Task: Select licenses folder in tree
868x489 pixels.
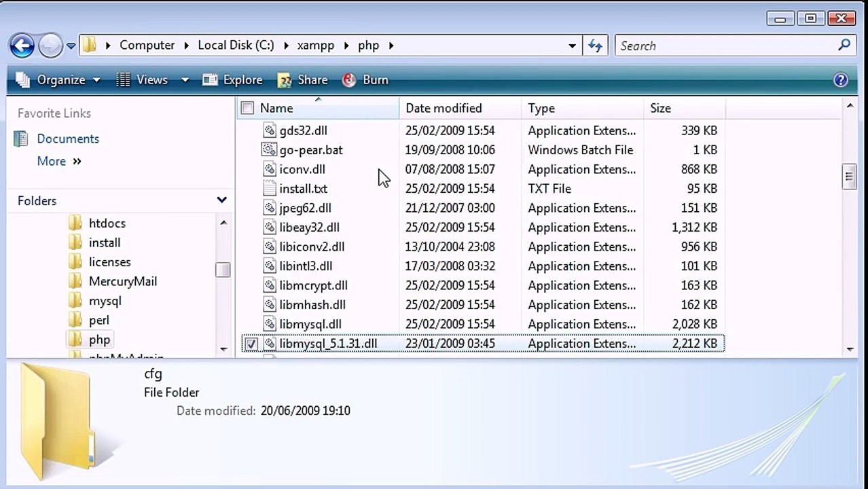Action: (109, 261)
